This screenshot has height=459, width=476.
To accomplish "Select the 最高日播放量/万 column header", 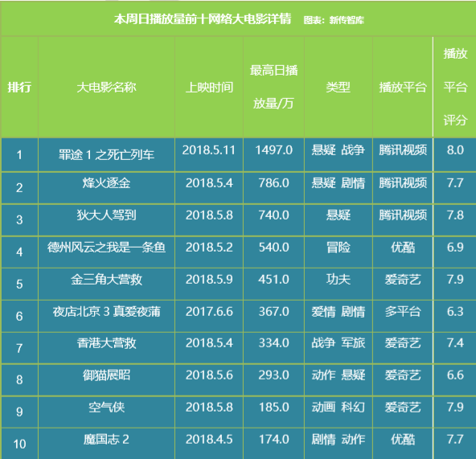I will (273, 88).
